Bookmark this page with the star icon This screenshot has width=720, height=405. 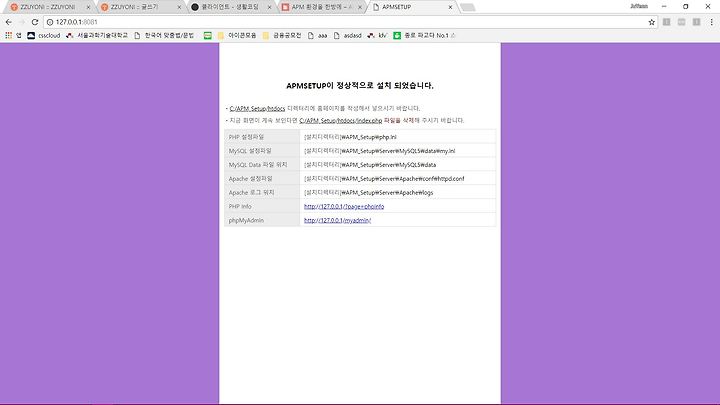(x=652, y=22)
